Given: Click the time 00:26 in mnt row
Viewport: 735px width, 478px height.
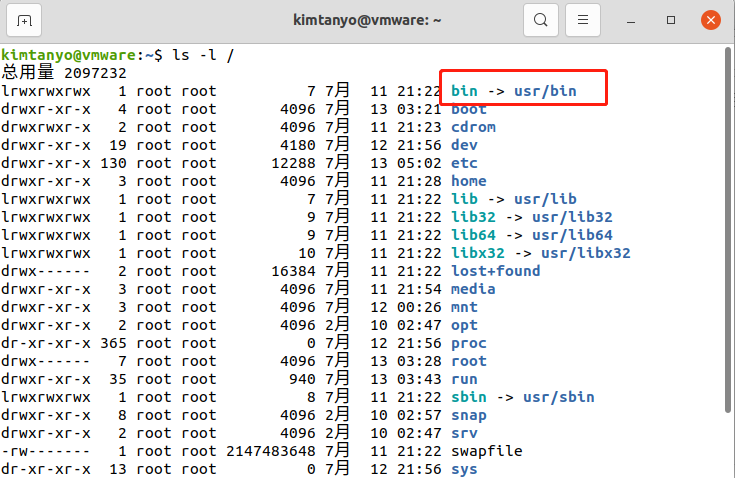Looking at the screenshot, I should 420,307.
